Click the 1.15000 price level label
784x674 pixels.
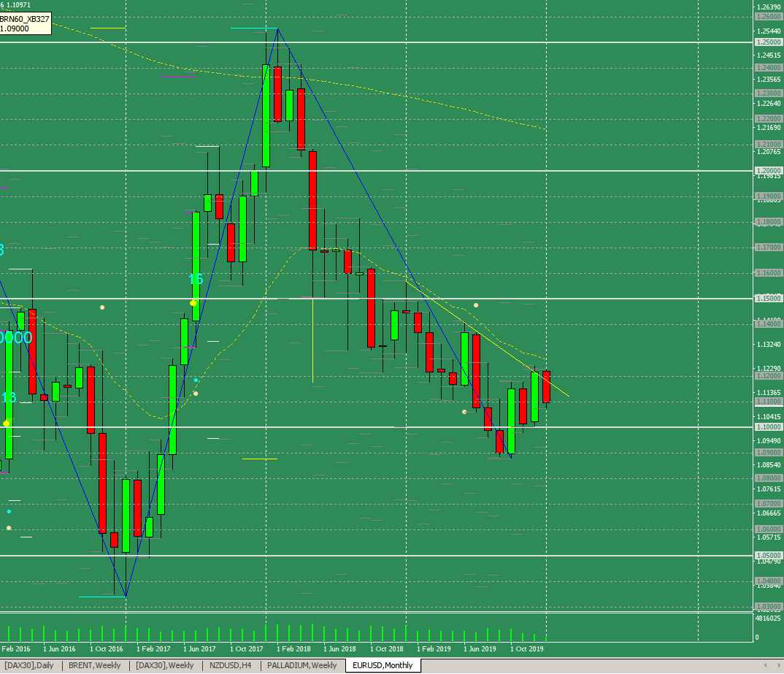(x=769, y=299)
